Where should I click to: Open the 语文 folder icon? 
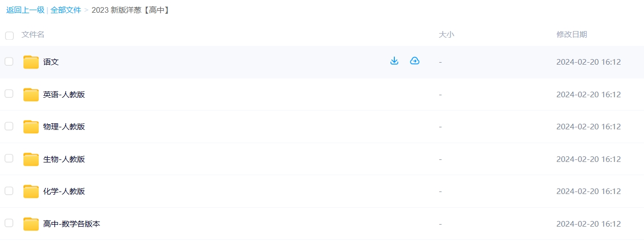click(31, 62)
